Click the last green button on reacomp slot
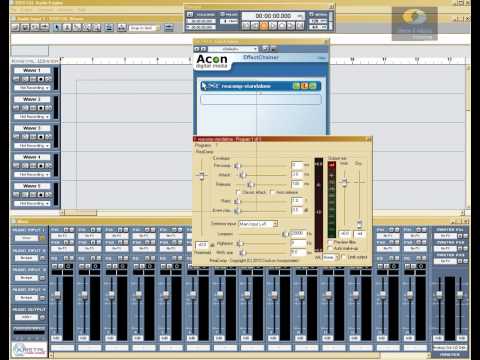 (x=313, y=86)
